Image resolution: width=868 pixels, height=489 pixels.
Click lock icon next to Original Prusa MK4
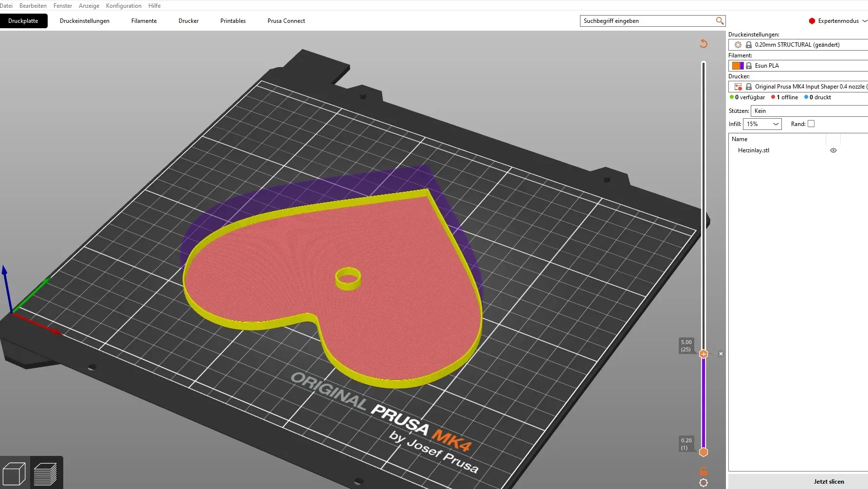click(x=749, y=87)
